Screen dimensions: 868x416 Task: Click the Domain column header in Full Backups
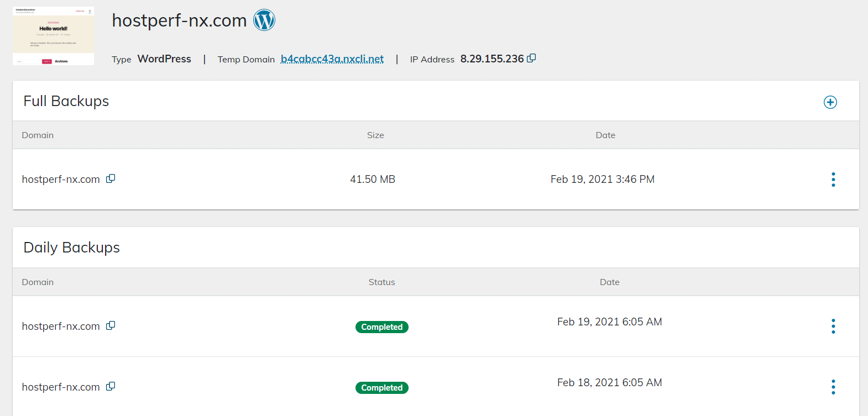tap(38, 135)
